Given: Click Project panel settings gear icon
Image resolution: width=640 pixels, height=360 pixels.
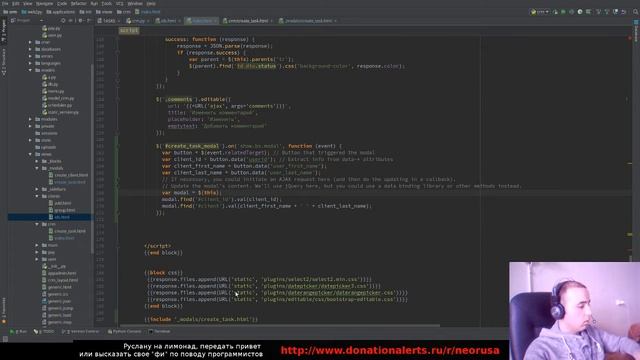Looking at the screenshot, I should point(80,20).
